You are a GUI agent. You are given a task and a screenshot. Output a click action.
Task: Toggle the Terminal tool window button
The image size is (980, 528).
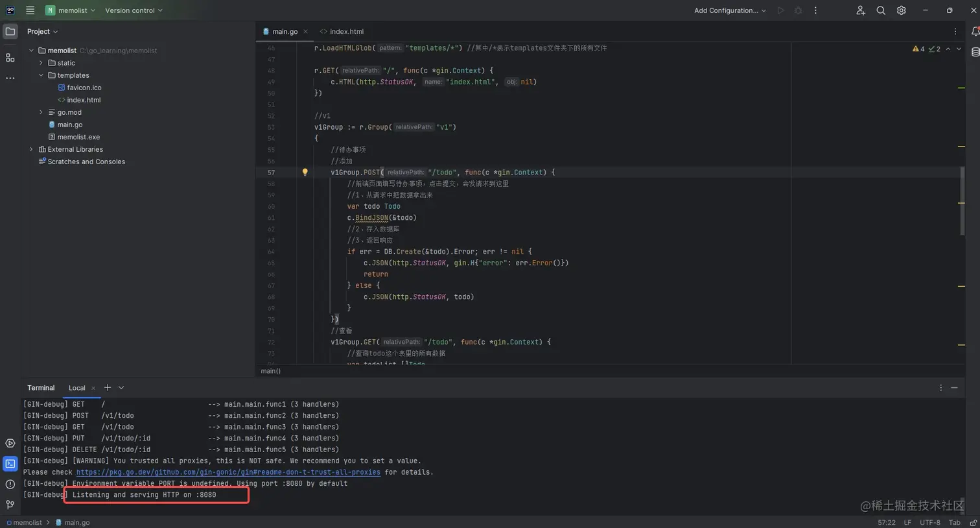(10, 464)
